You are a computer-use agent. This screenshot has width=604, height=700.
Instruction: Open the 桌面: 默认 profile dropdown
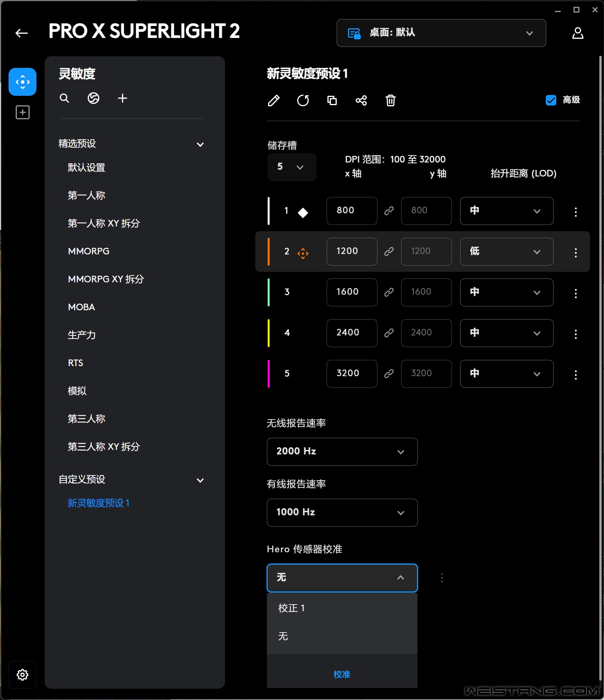click(x=441, y=33)
